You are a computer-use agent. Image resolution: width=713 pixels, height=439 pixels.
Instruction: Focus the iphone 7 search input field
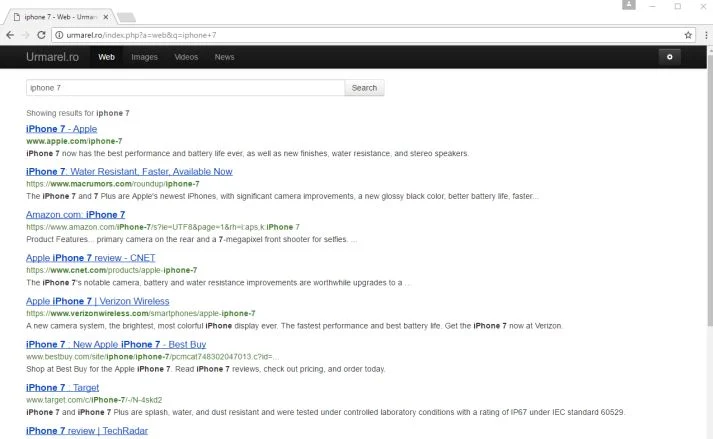tap(186, 88)
